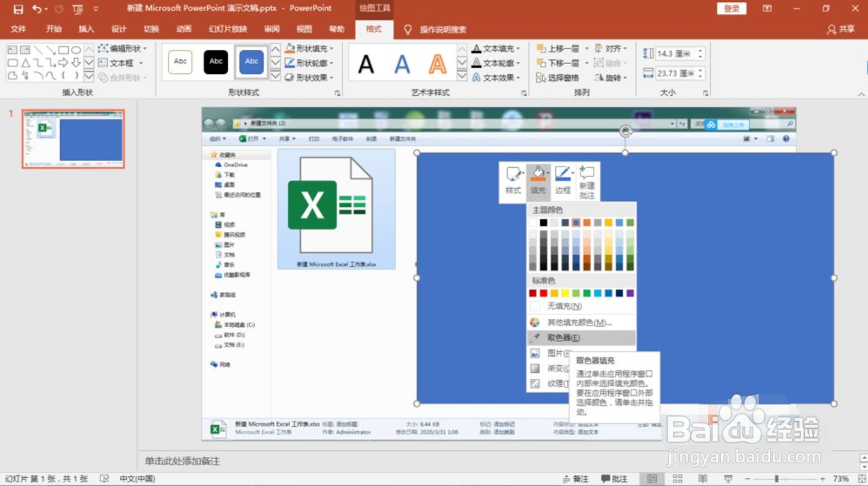Switch to Slide Sorter view icon in status bar

tap(678, 479)
